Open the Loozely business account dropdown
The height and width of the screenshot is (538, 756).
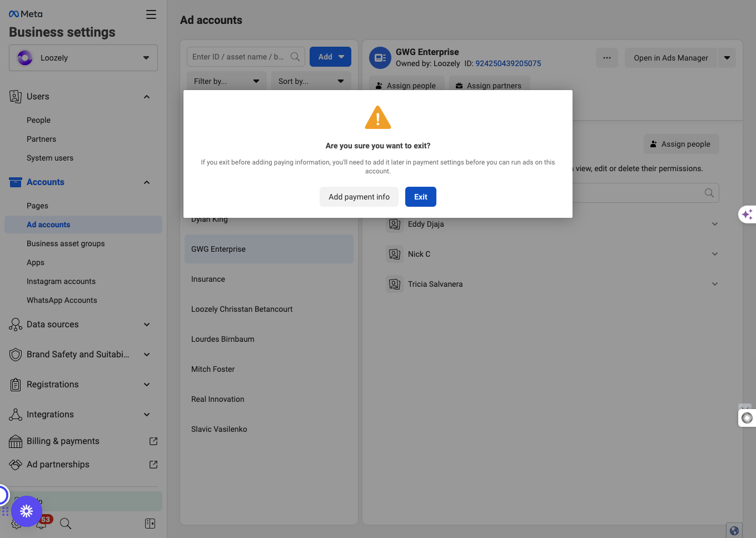click(x=83, y=58)
